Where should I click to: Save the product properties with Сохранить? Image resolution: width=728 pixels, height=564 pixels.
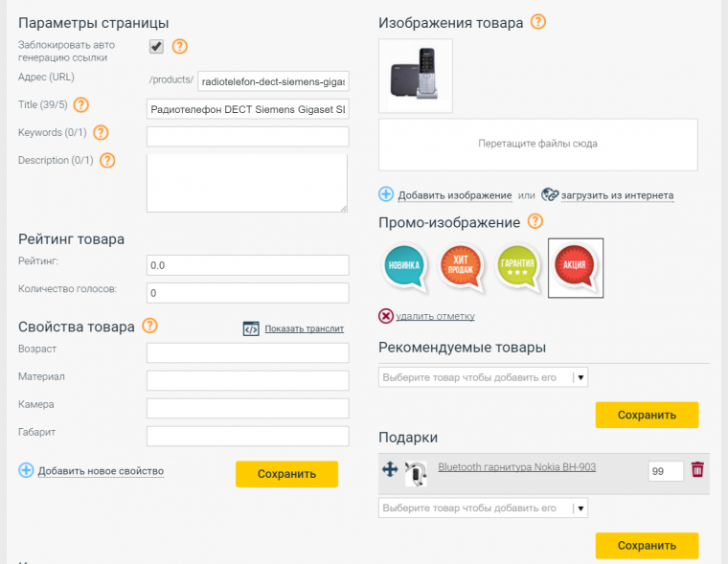click(286, 473)
